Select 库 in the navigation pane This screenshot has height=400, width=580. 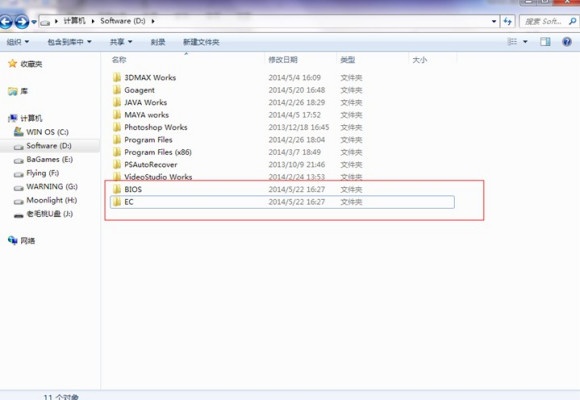pyautogui.click(x=24, y=91)
